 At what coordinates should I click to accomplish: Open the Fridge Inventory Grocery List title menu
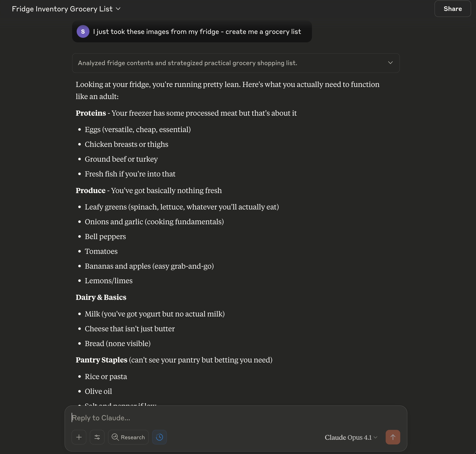pyautogui.click(x=62, y=9)
